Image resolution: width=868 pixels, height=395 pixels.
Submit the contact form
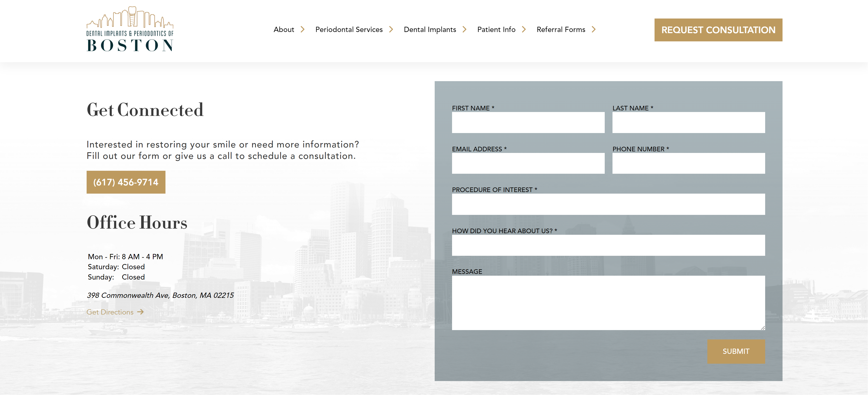[736, 352]
